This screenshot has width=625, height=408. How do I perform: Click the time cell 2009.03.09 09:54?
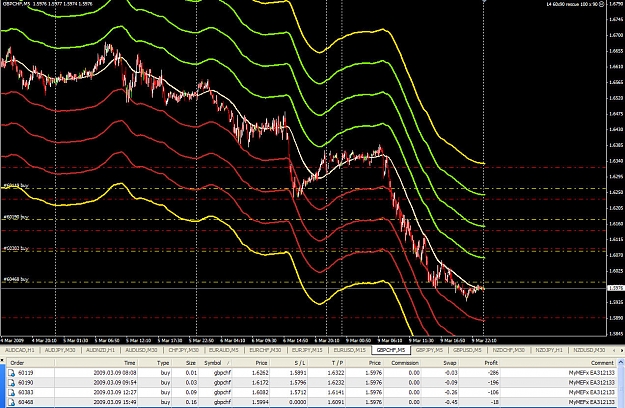[115, 382]
